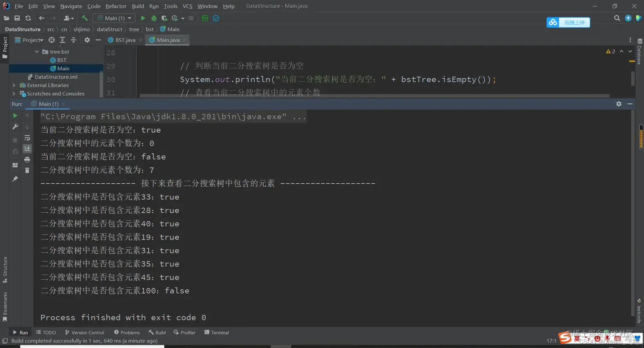Collapse the tree.bst node
The image size is (644, 348).
coord(37,51)
